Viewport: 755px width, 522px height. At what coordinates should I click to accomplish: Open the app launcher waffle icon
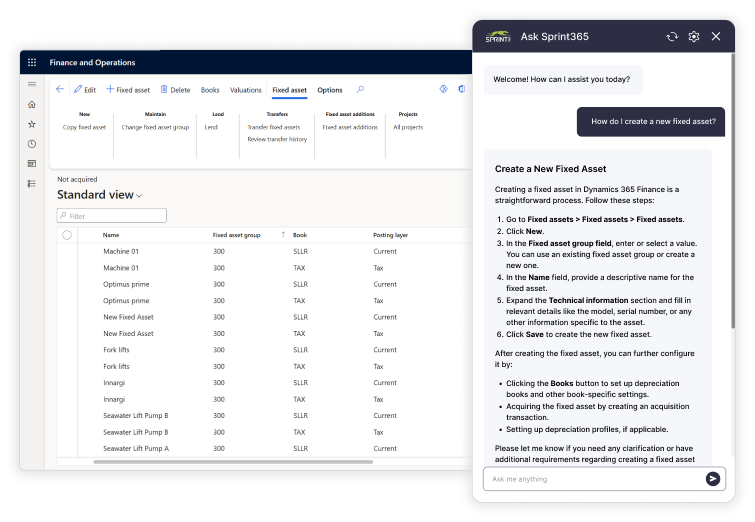tap(32, 62)
